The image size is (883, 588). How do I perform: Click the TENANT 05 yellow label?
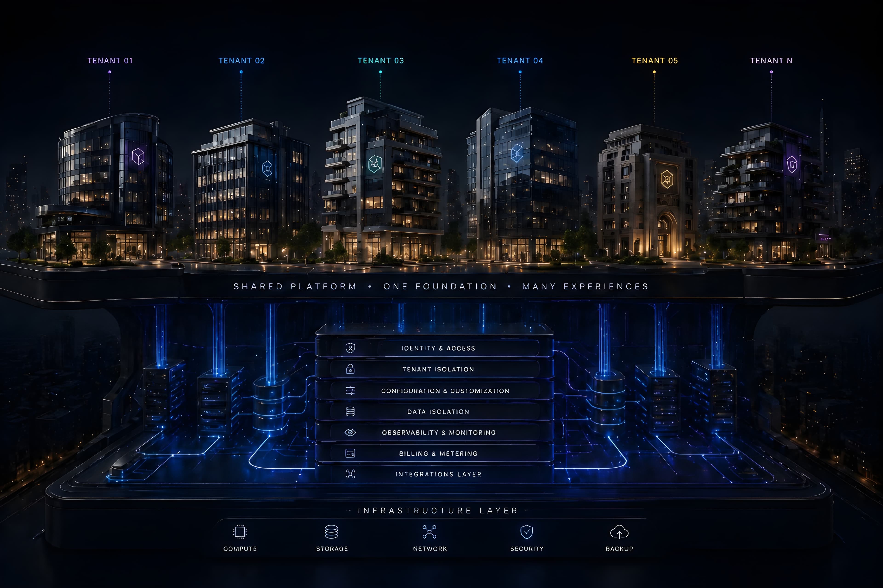click(x=655, y=61)
